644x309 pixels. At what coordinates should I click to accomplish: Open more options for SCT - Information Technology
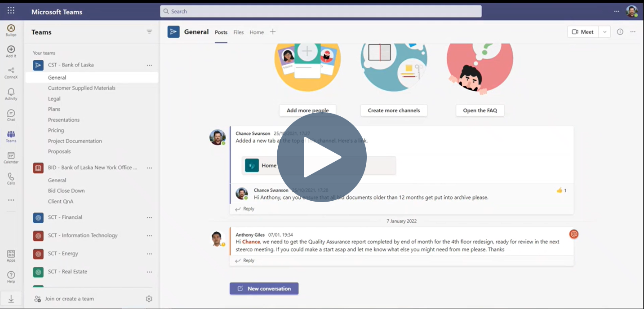(x=149, y=236)
